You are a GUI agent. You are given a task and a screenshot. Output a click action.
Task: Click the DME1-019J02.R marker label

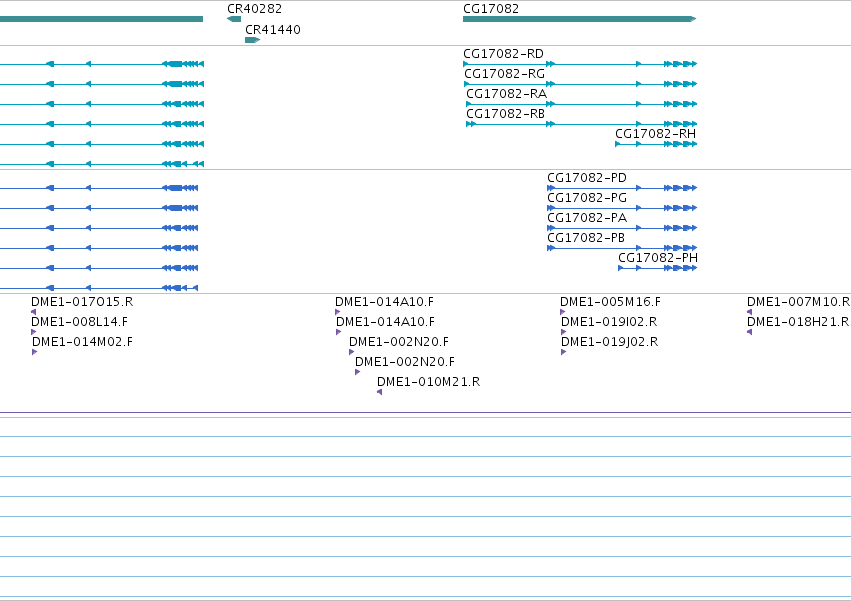click(609, 342)
